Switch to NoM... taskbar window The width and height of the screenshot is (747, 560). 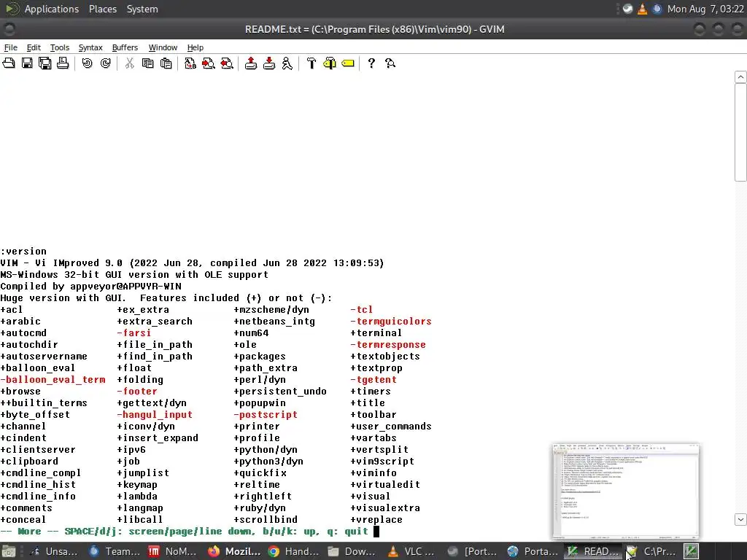174,551
